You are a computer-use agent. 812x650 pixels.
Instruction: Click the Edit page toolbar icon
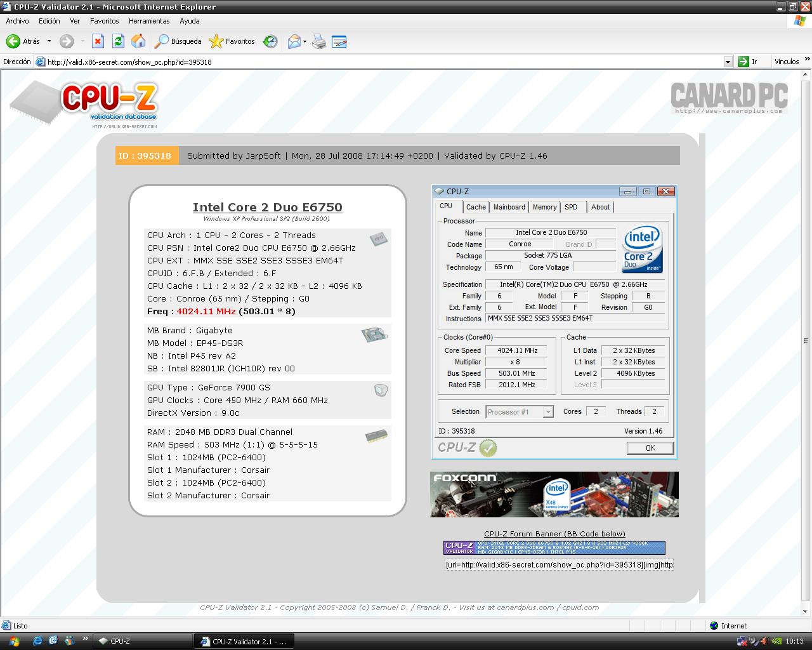[339, 41]
